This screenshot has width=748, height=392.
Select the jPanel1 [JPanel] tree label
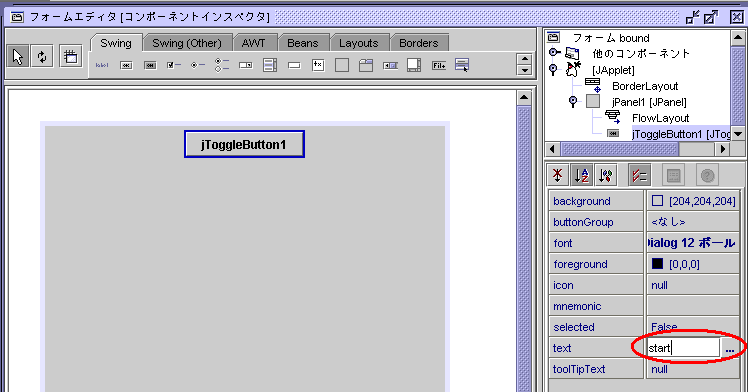pyautogui.click(x=649, y=102)
